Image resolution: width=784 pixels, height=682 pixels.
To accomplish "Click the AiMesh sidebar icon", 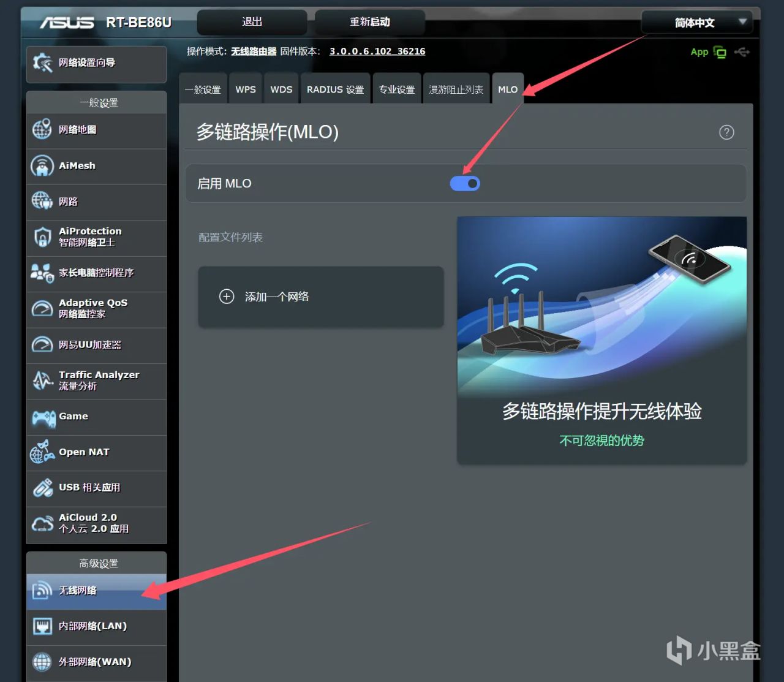I will 42,165.
